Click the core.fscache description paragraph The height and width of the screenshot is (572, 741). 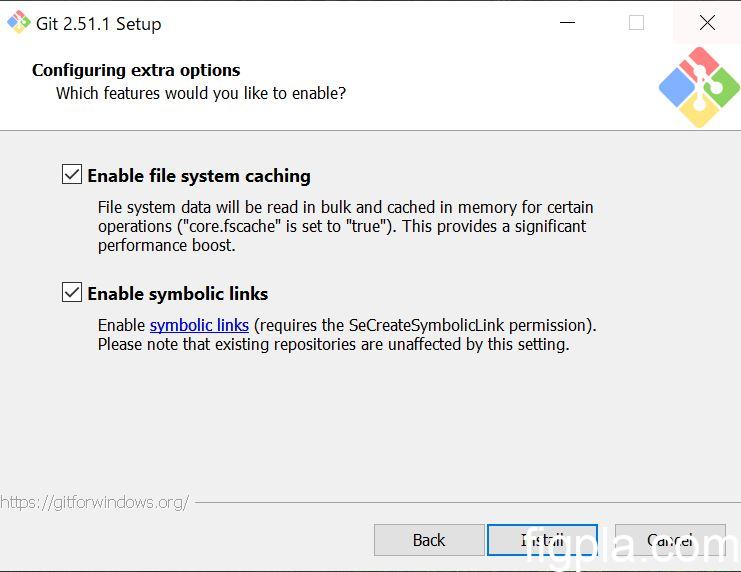click(345, 226)
